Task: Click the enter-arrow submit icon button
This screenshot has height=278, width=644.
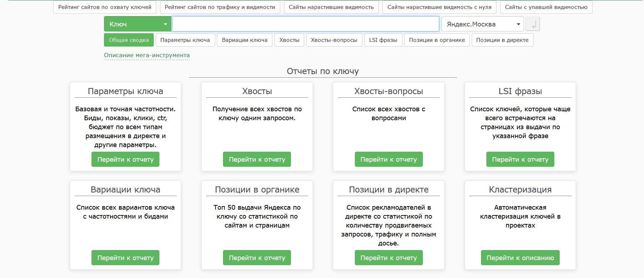Action: click(533, 24)
